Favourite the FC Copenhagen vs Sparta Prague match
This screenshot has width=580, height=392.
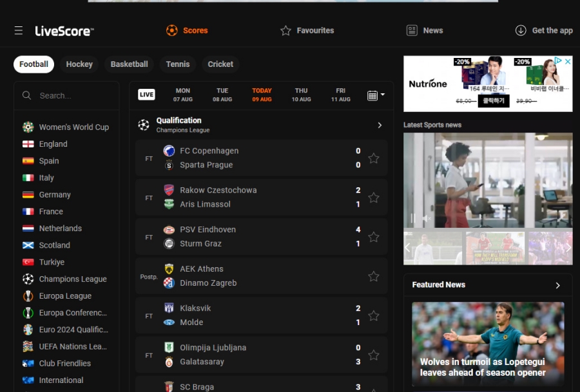pos(374,158)
